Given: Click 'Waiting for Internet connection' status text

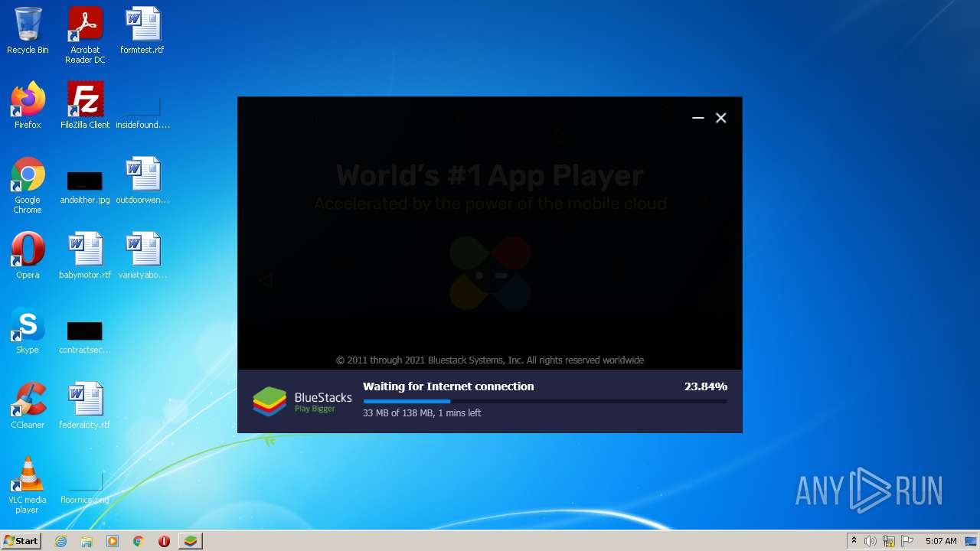Looking at the screenshot, I should pos(449,386).
